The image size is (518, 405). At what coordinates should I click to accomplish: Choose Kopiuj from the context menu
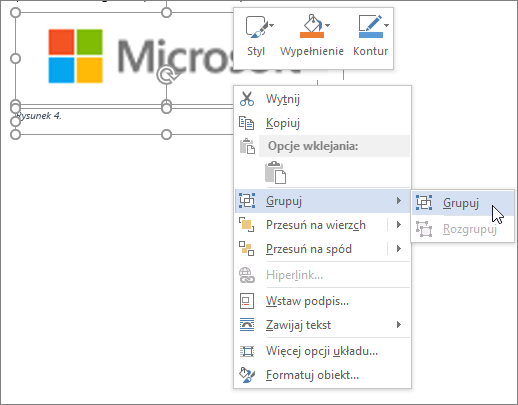point(322,123)
